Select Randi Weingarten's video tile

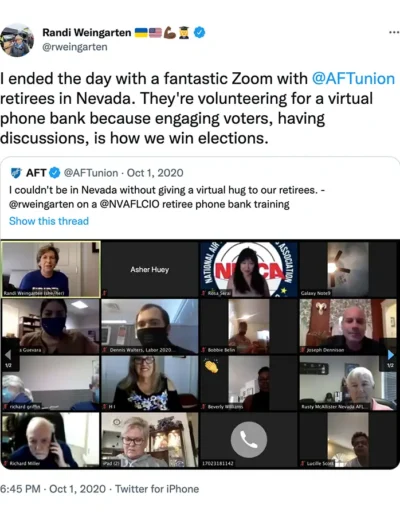(51, 269)
